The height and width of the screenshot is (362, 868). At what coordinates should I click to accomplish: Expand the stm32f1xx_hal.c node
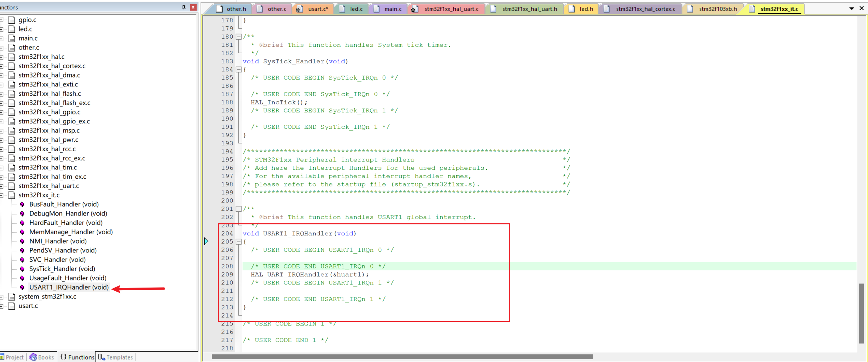[x=1, y=57]
